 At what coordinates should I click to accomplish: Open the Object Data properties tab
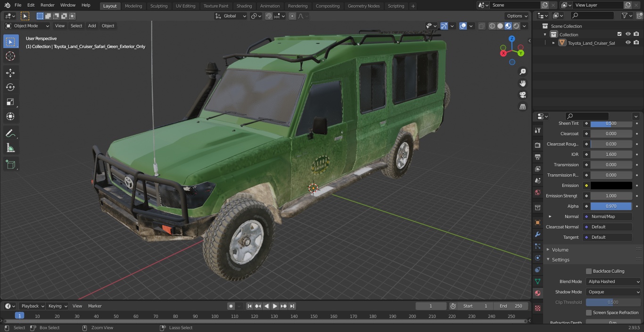(x=537, y=281)
